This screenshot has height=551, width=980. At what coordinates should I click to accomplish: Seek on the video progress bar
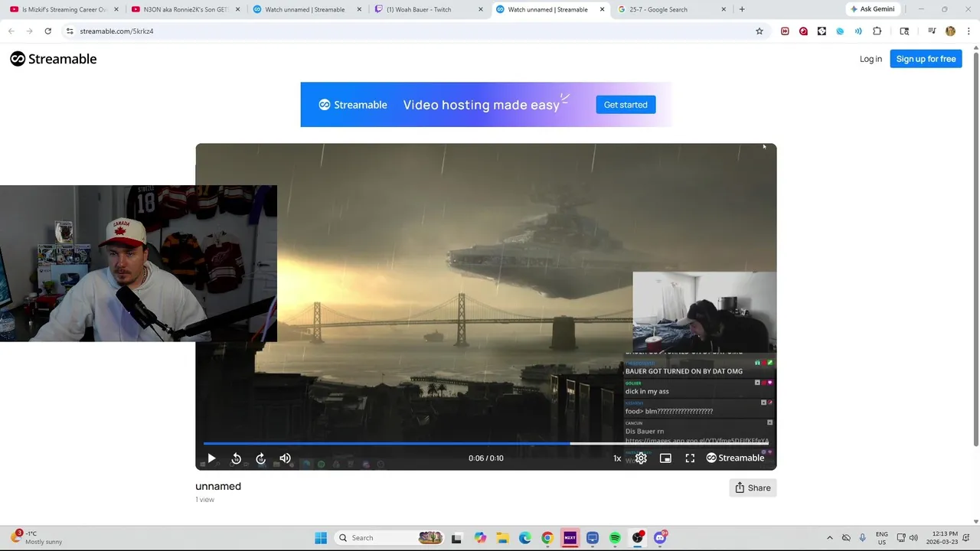486,443
